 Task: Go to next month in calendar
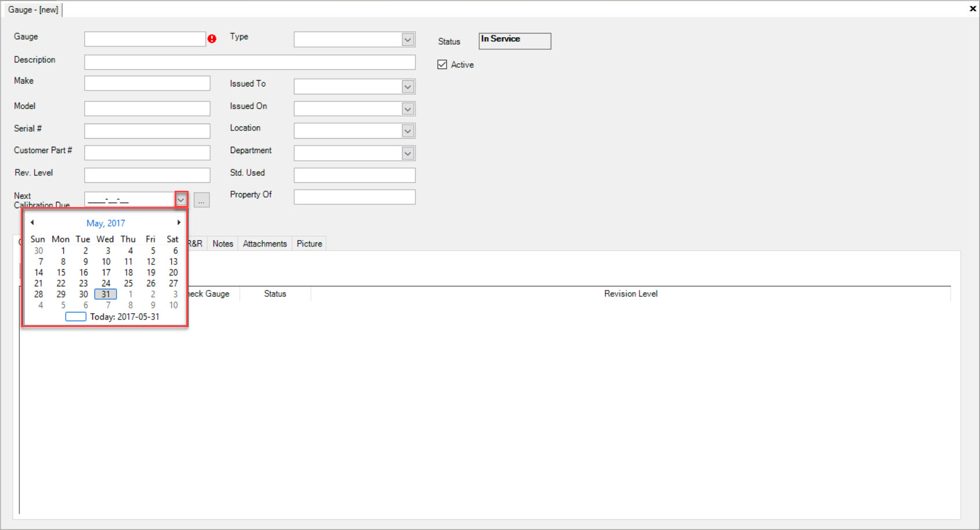pyautogui.click(x=179, y=223)
